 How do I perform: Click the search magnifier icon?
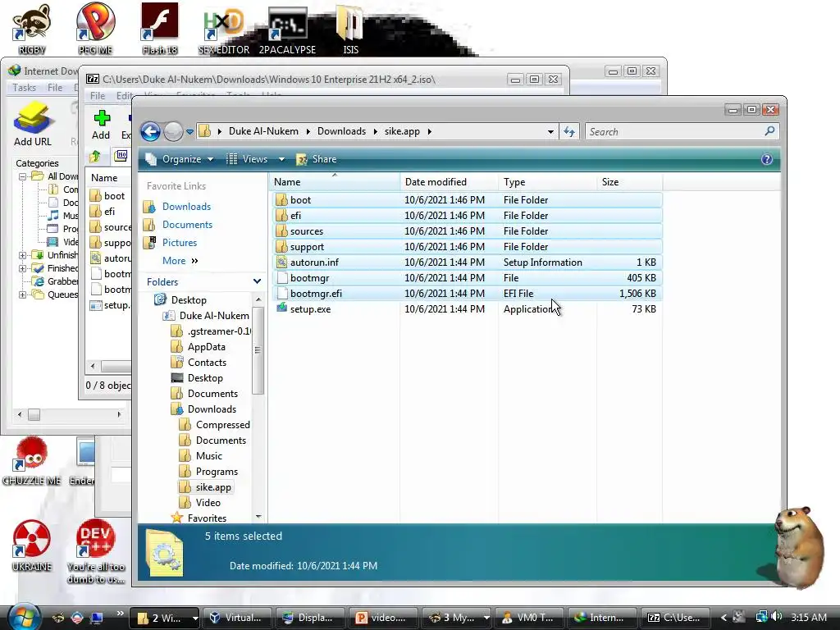point(769,130)
